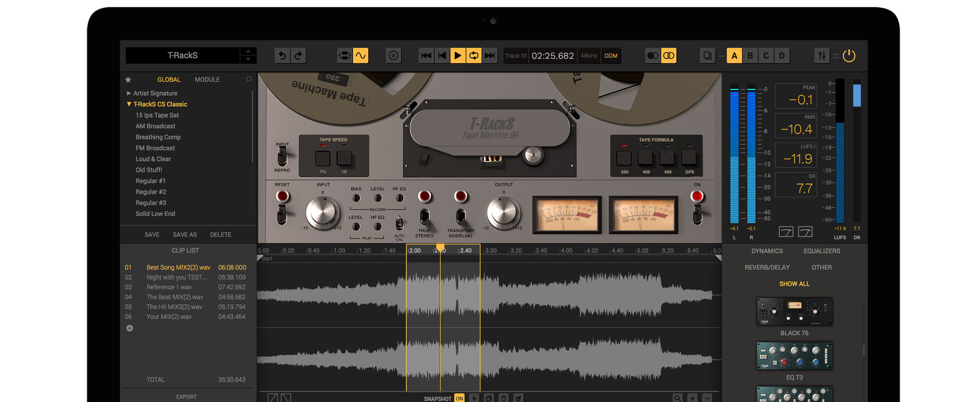This screenshot has width=980, height=402.
Task: Toggle the global power button
Action: point(849,56)
